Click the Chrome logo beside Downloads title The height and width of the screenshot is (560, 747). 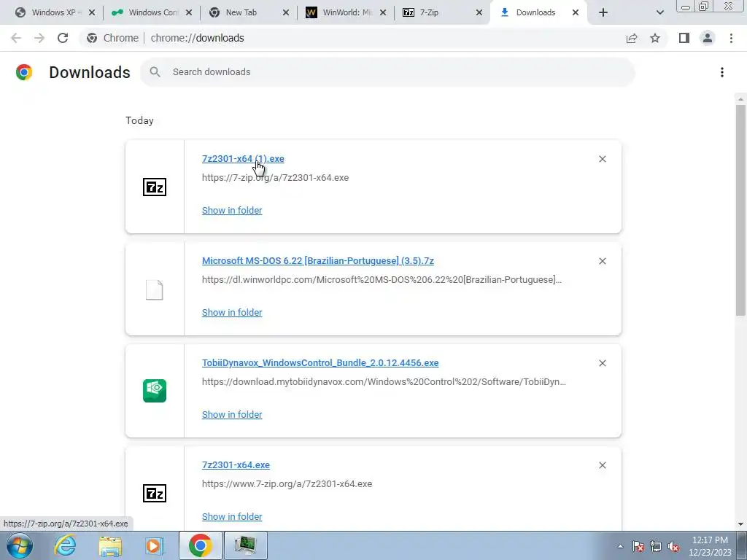[x=24, y=72]
